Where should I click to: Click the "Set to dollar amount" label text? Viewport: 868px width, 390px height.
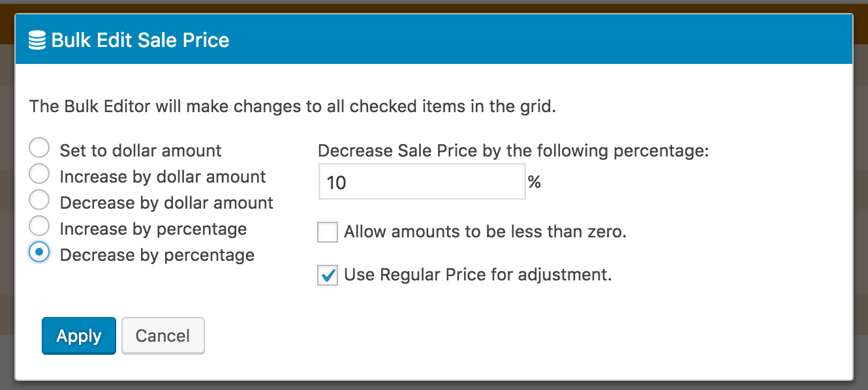pos(140,151)
